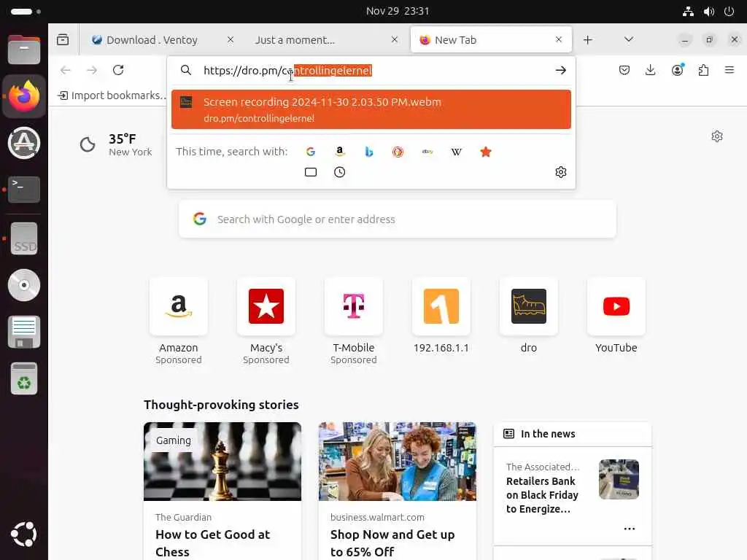The width and height of the screenshot is (747, 560).
Task: Open the Pocket save icon
Action: tap(624, 71)
